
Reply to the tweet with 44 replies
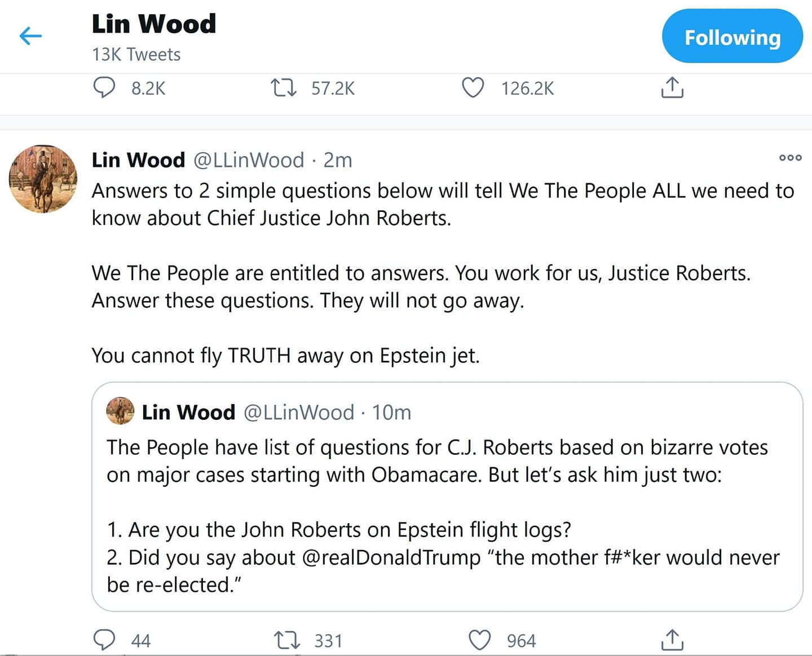[104, 640]
